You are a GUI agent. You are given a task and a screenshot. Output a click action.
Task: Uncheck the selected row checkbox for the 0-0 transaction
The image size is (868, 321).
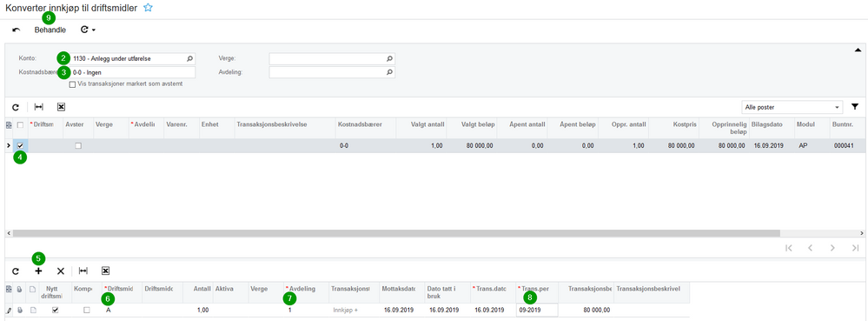[x=21, y=145]
